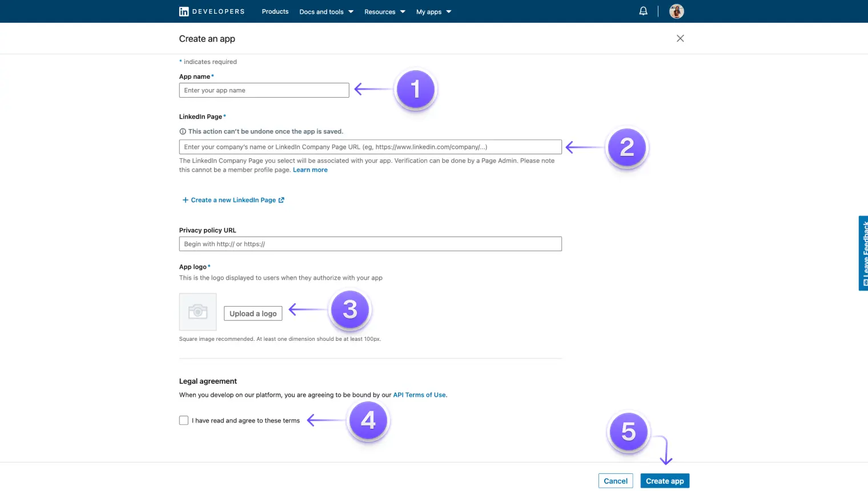
Task: Click the Privacy policy URL input field
Action: (x=370, y=243)
